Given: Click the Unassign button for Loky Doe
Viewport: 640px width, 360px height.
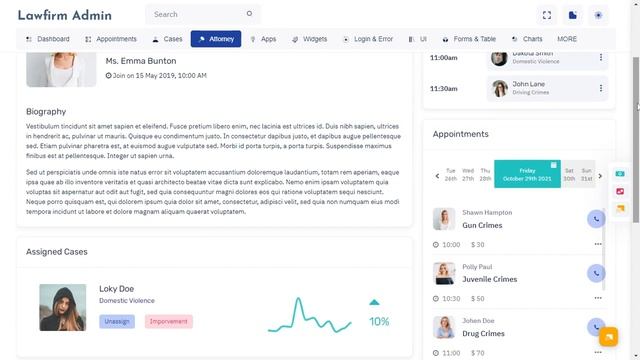Looking at the screenshot, I should click(x=117, y=321).
